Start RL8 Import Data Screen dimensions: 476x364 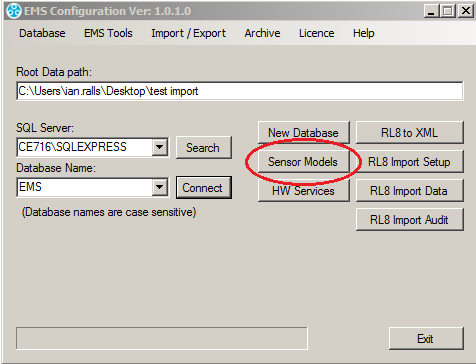(410, 191)
